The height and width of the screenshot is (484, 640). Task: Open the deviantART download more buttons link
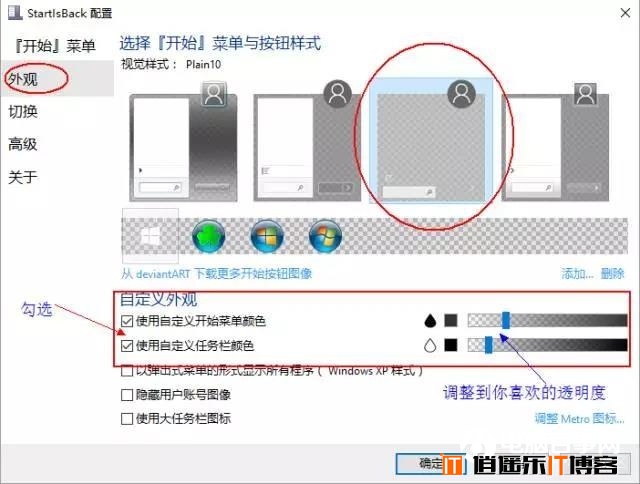click(x=217, y=273)
